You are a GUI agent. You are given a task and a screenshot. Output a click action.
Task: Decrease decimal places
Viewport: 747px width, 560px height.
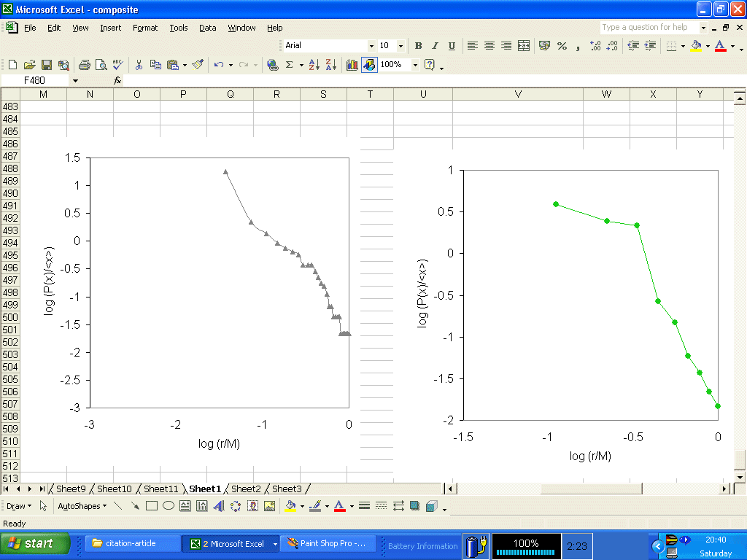[x=612, y=46]
